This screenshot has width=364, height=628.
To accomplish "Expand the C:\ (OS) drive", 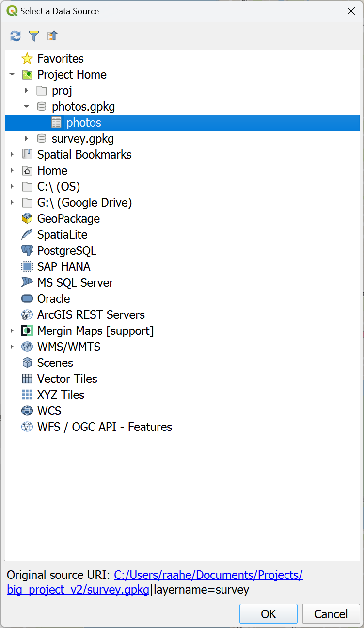I will click(x=12, y=187).
